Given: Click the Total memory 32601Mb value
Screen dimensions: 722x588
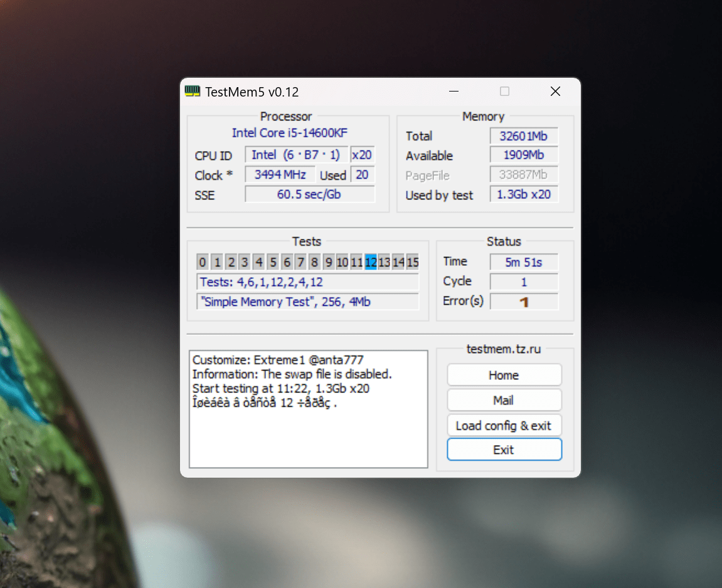Looking at the screenshot, I should (x=524, y=136).
